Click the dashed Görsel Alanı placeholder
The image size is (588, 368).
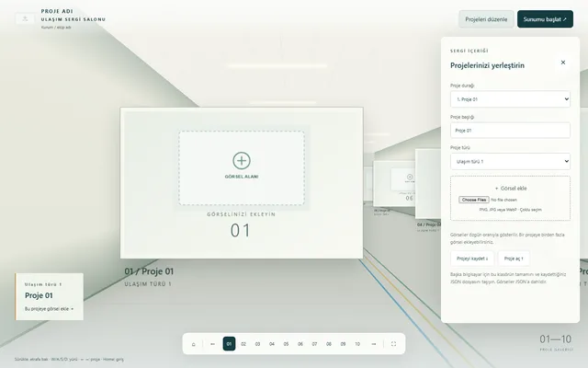pyautogui.click(x=242, y=167)
